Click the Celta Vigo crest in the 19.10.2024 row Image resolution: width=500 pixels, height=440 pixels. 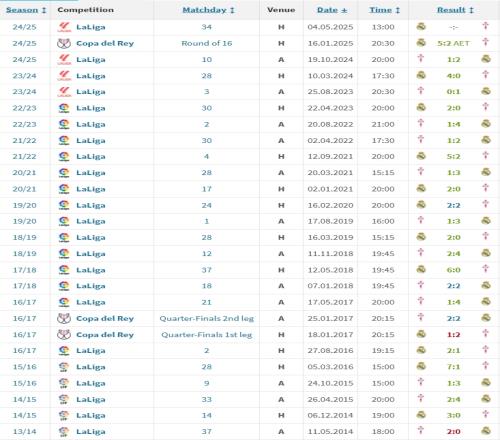[421, 59]
